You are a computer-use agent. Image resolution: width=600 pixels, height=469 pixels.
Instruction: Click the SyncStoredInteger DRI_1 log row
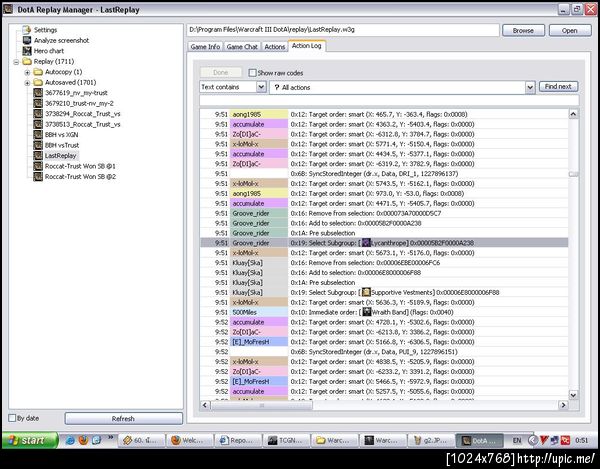[x=384, y=174]
